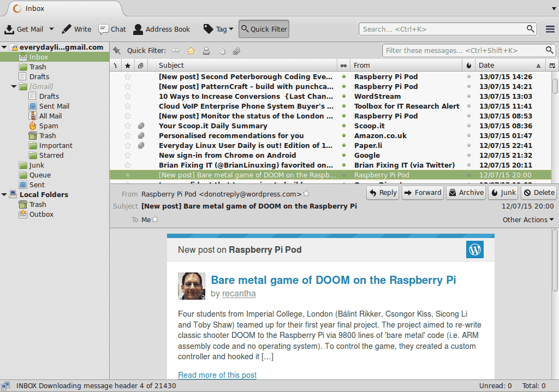Click the author avatar photo
Screen dimensions: 559x392
192,286
